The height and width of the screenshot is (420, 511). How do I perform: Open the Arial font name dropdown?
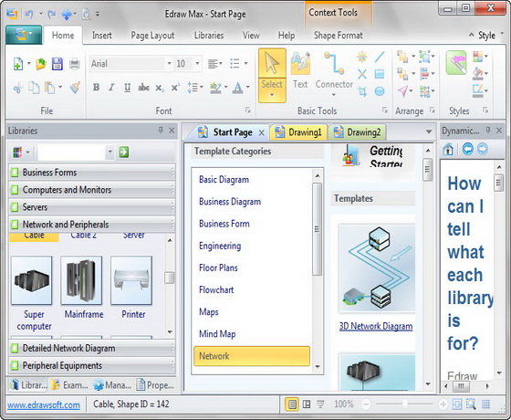tap(169, 63)
